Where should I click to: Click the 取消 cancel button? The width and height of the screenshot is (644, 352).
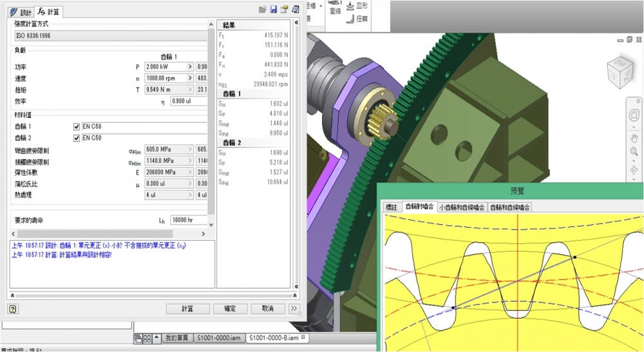268,308
